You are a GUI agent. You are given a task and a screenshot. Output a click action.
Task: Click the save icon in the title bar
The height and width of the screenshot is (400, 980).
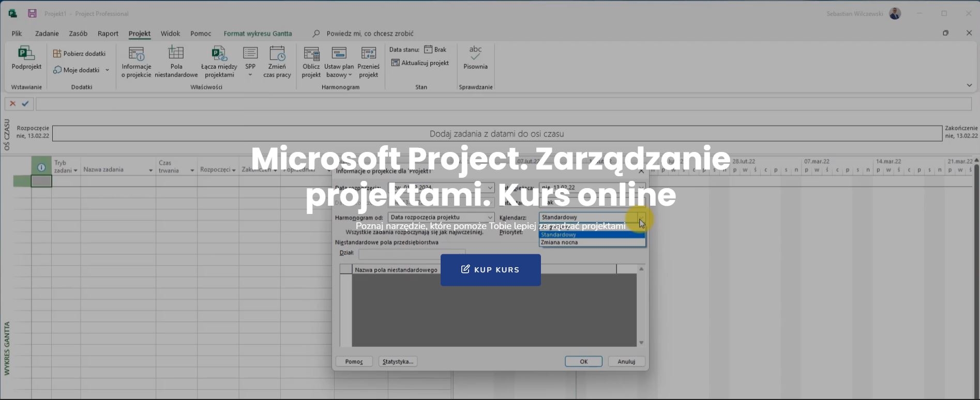click(x=32, y=13)
